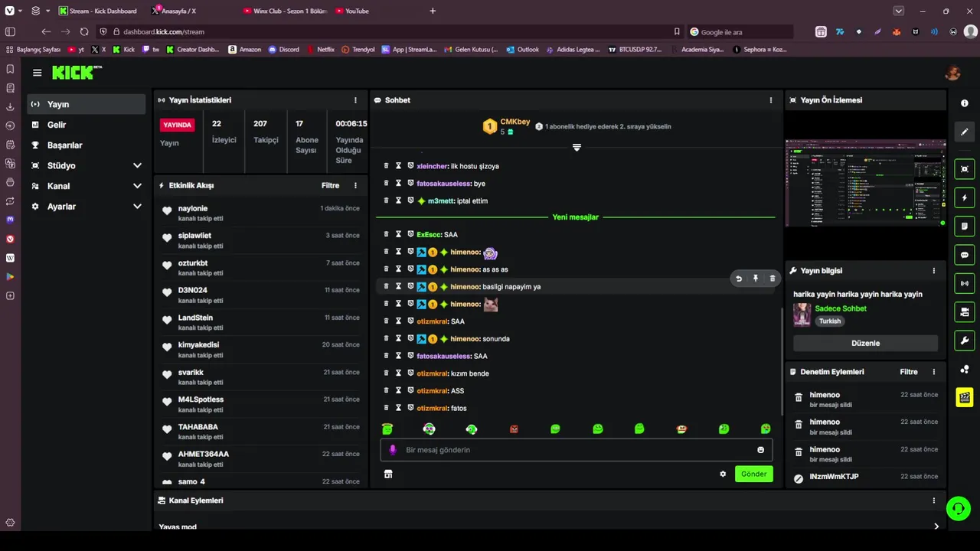Open the Discord bookmark

point(283,49)
